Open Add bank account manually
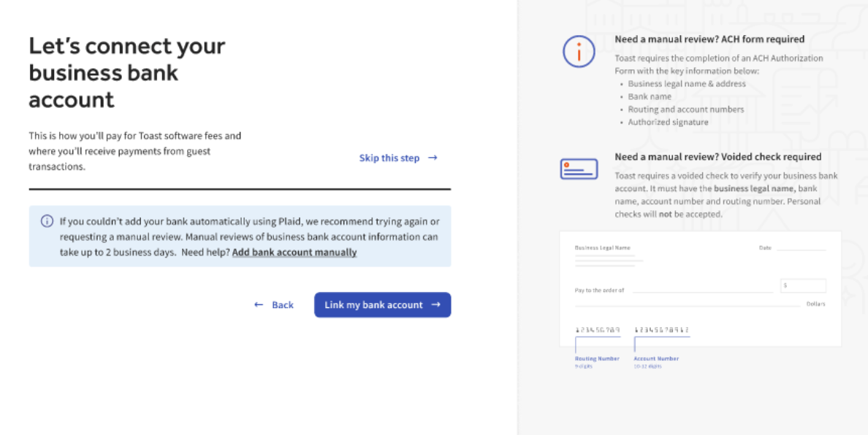The height and width of the screenshot is (435, 868). [x=294, y=252]
